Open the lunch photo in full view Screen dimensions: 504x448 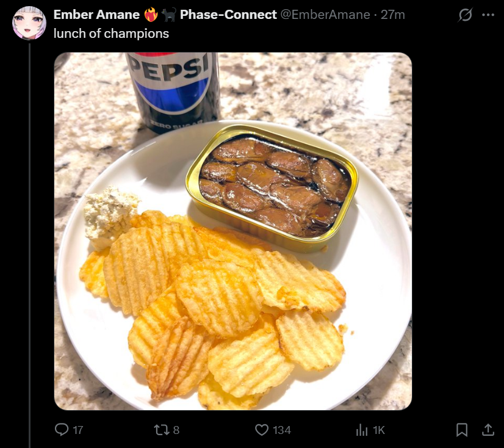(x=233, y=231)
